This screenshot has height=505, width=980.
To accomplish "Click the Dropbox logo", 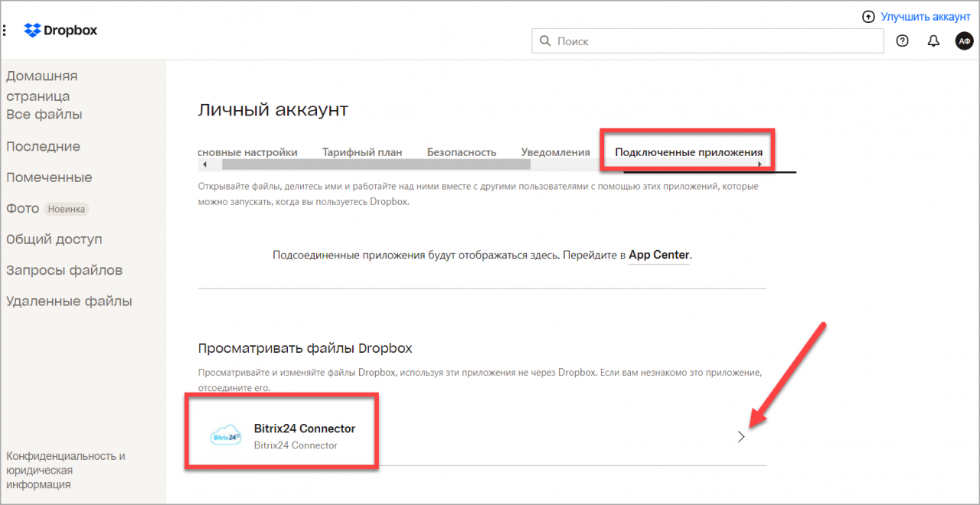I will tap(61, 31).
